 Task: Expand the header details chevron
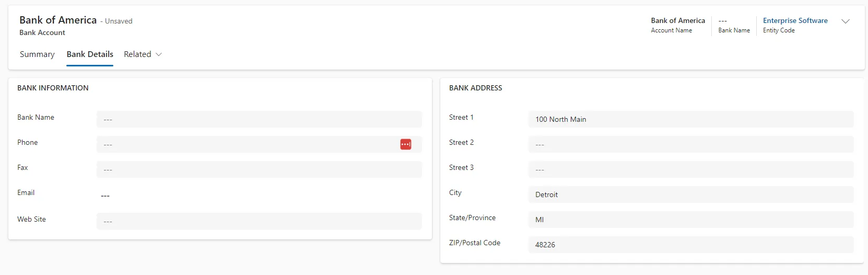point(846,21)
